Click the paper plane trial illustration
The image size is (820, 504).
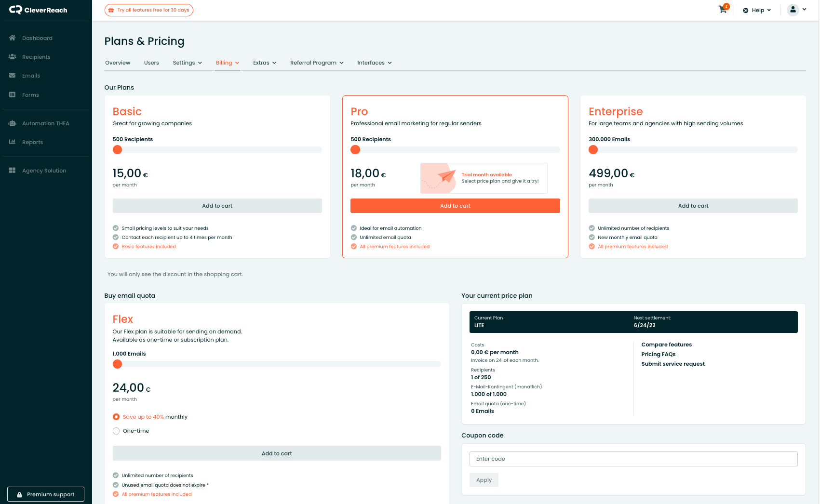point(439,178)
